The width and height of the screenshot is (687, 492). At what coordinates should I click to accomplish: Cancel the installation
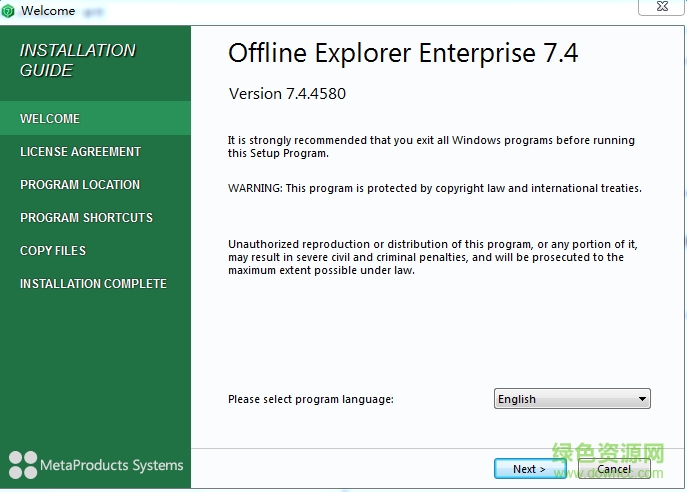click(x=613, y=469)
